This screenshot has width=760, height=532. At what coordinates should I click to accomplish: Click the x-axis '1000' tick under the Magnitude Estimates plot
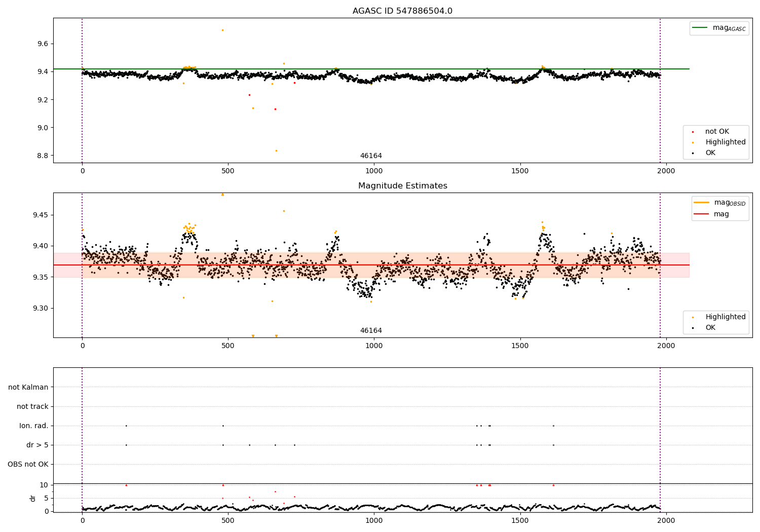374,346
